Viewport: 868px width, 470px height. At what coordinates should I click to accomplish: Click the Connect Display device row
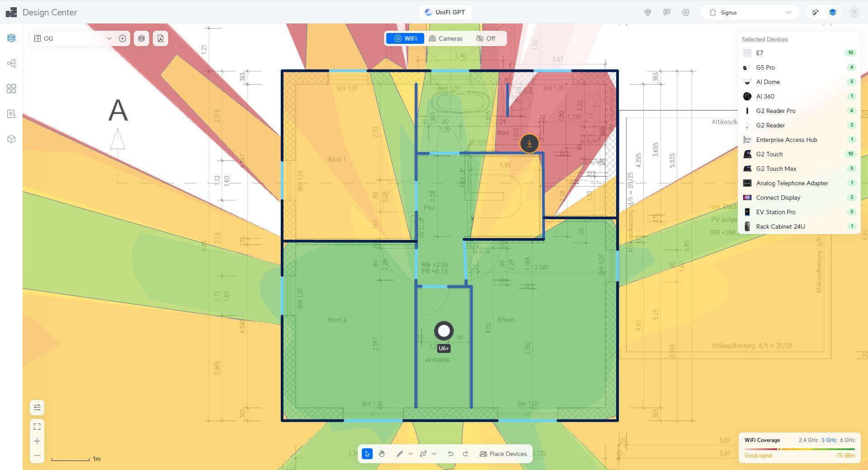pos(799,197)
